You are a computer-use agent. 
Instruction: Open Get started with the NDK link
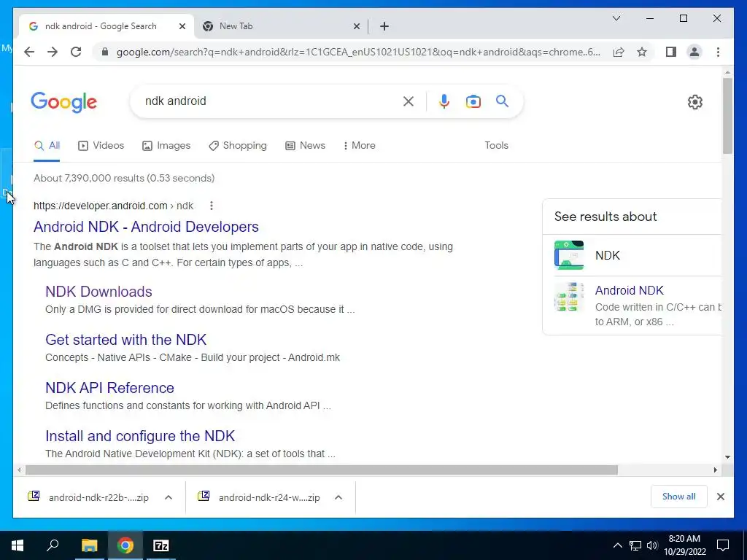click(x=125, y=340)
